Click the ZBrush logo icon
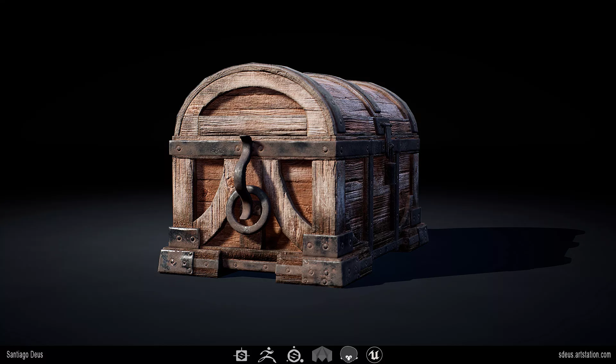This screenshot has height=364, width=616. 268,355
